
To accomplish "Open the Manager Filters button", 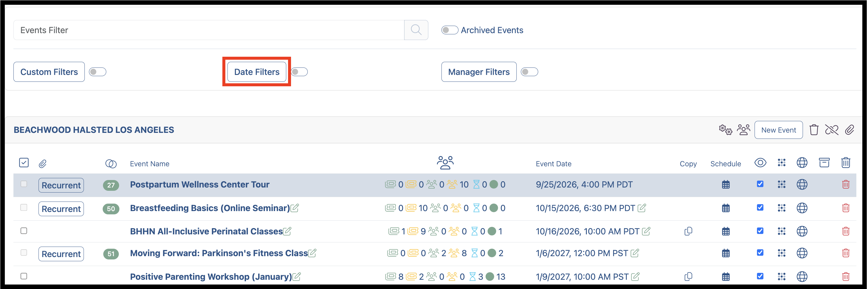I will pos(478,72).
